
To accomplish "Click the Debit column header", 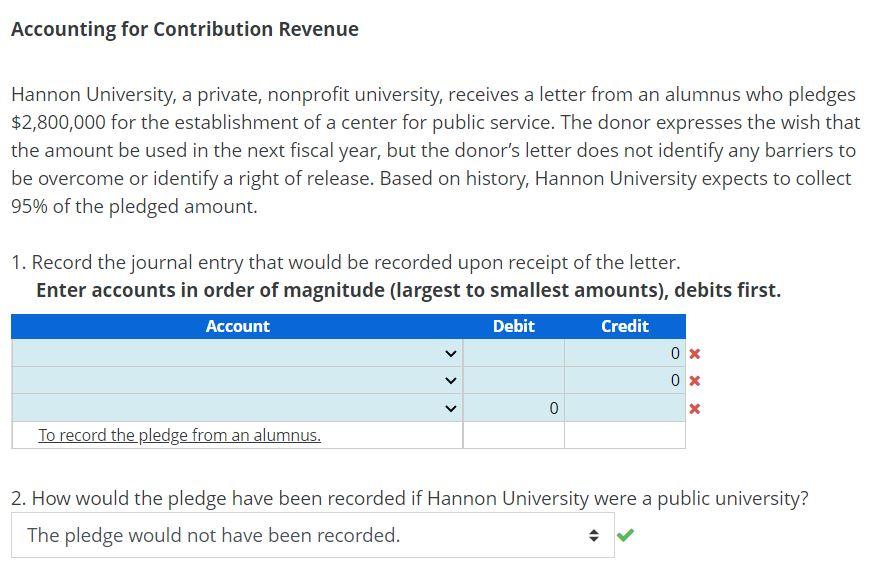I will [x=513, y=326].
